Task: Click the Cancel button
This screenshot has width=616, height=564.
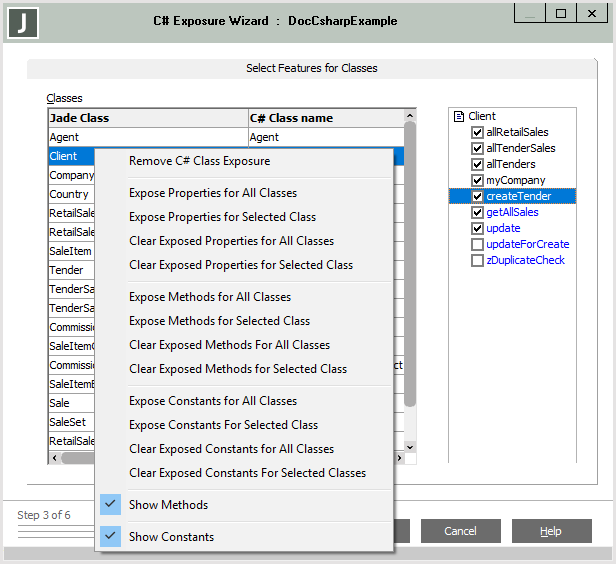Action: 460,531
